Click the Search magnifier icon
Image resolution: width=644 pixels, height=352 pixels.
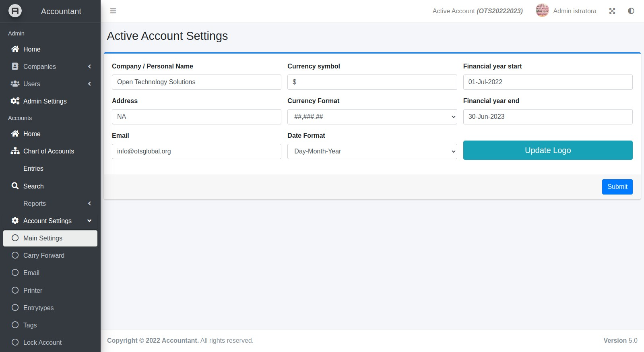15,186
